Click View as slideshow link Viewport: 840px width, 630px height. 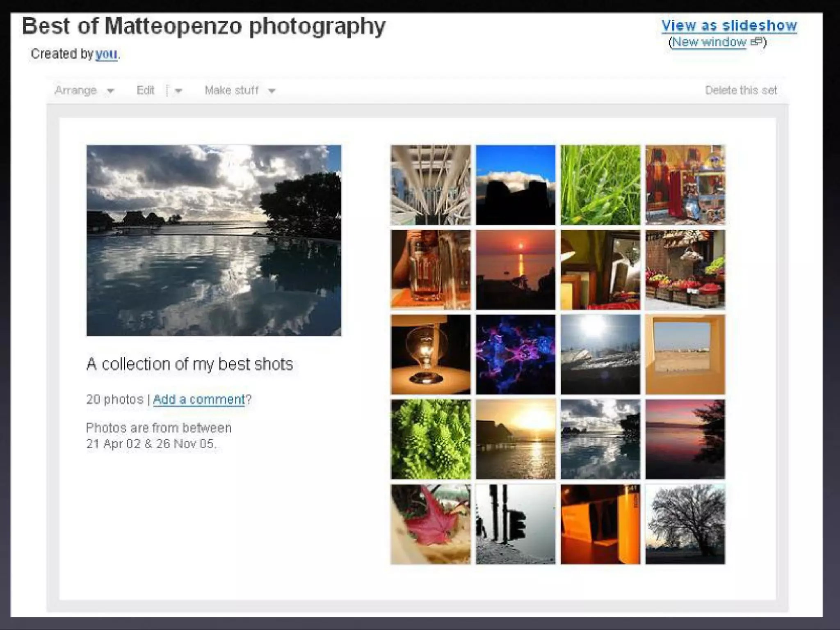pos(729,25)
